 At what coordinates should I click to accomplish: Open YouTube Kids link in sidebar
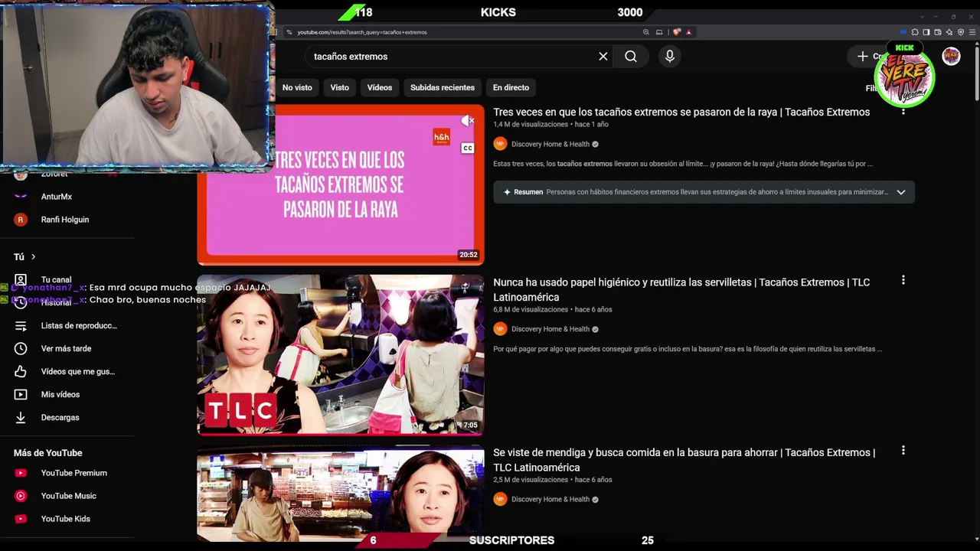(x=67, y=519)
